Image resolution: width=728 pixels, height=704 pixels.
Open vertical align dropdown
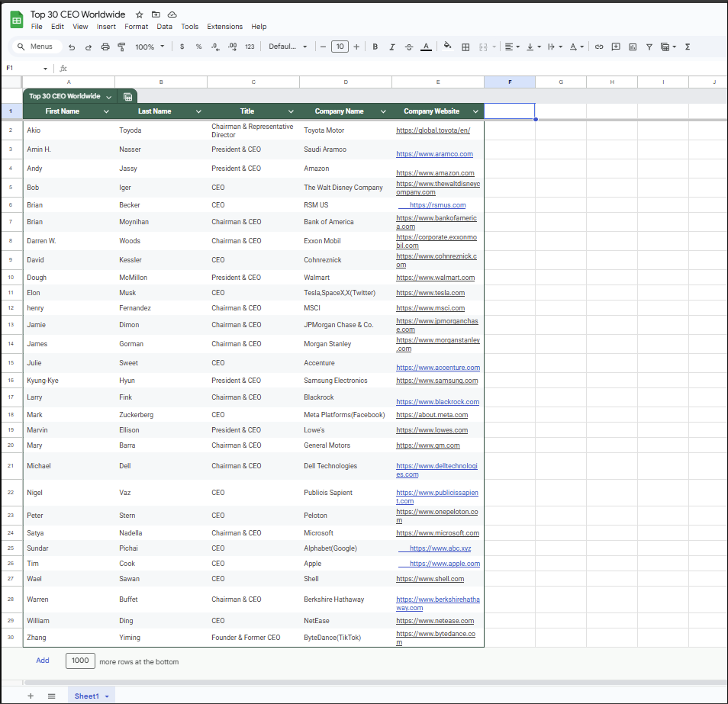tap(533, 47)
